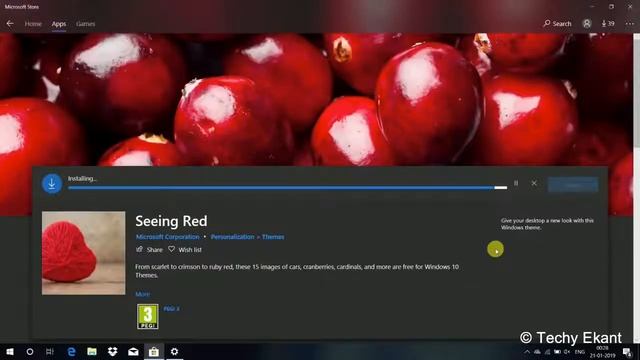Show hidden system tray icons
Image resolution: width=640 pixels, height=360 pixels.
(x=527, y=352)
